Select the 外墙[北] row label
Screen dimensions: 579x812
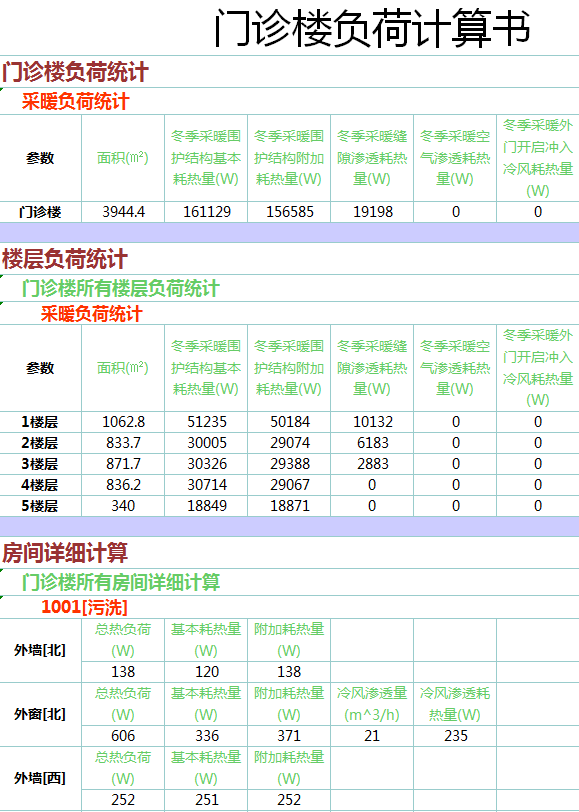[x=40, y=650]
